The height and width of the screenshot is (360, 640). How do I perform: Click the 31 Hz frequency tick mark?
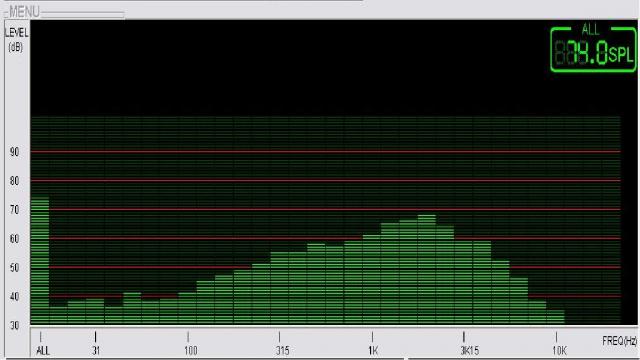click(96, 337)
